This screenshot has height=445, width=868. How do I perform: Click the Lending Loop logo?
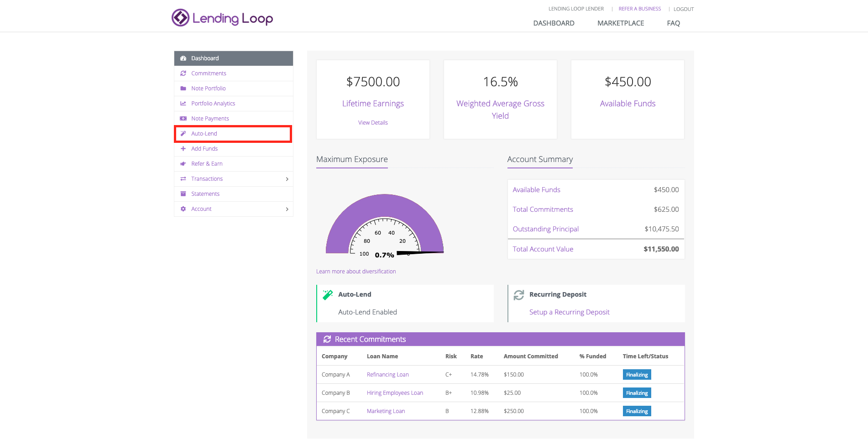click(x=222, y=18)
